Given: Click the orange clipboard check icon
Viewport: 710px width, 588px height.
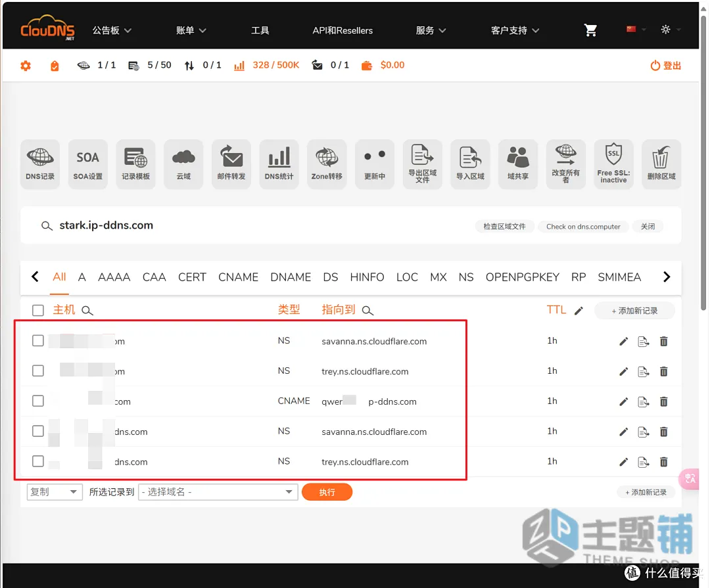Looking at the screenshot, I should pos(55,66).
